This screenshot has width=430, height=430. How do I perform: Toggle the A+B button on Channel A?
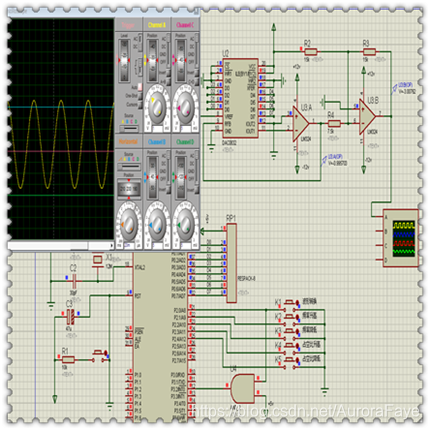pyautogui.click(x=168, y=82)
